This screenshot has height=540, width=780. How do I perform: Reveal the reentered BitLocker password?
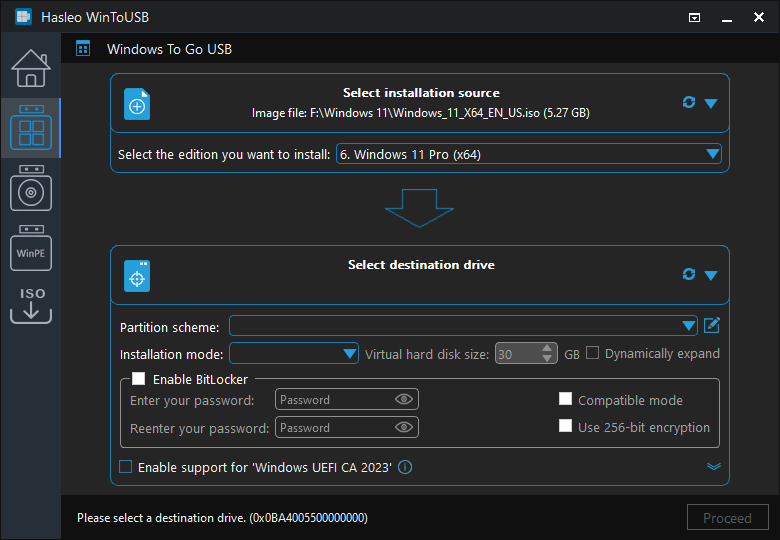coord(404,427)
